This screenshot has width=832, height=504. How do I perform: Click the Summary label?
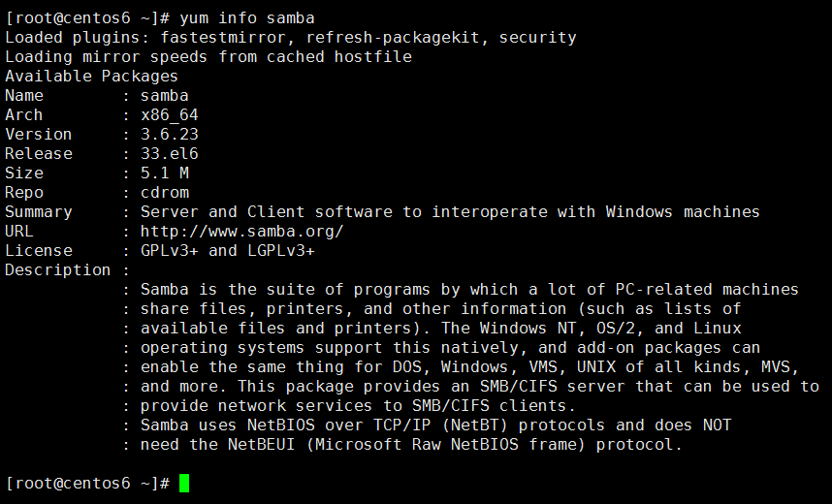[x=39, y=211]
